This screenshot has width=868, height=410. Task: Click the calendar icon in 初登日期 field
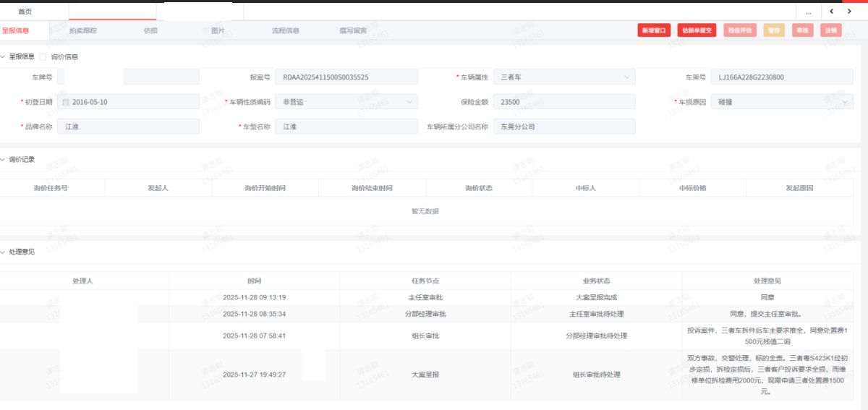point(65,102)
